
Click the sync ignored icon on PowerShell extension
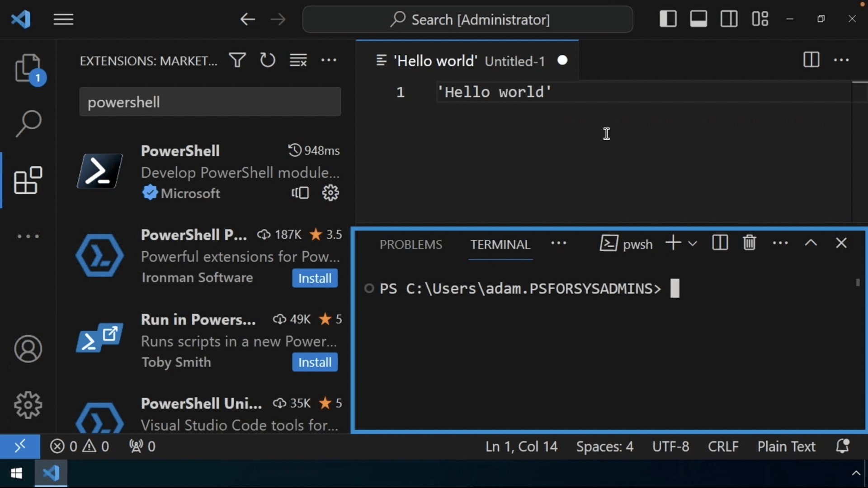[300, 193]
